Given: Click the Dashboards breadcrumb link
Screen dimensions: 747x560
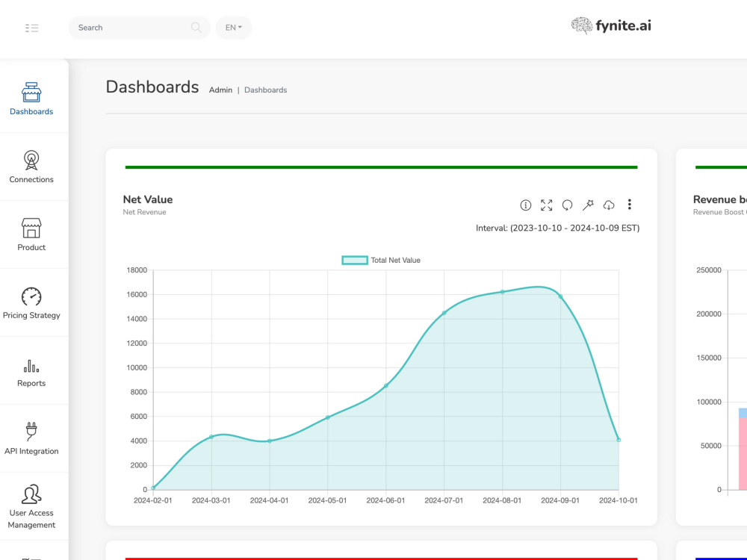Looking at the screenshot, I should (265, 90).
